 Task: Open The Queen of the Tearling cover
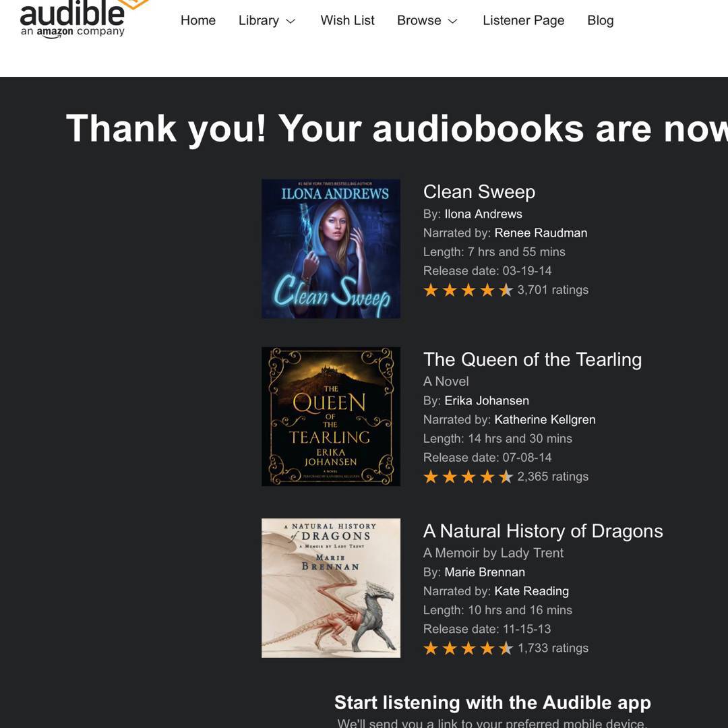tap(330, 417)
